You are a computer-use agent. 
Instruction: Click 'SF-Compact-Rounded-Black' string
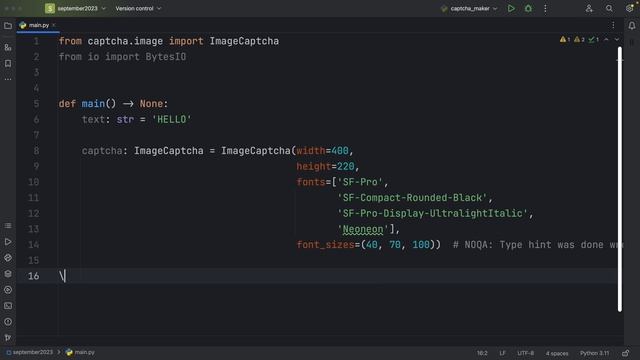(412, 198)
